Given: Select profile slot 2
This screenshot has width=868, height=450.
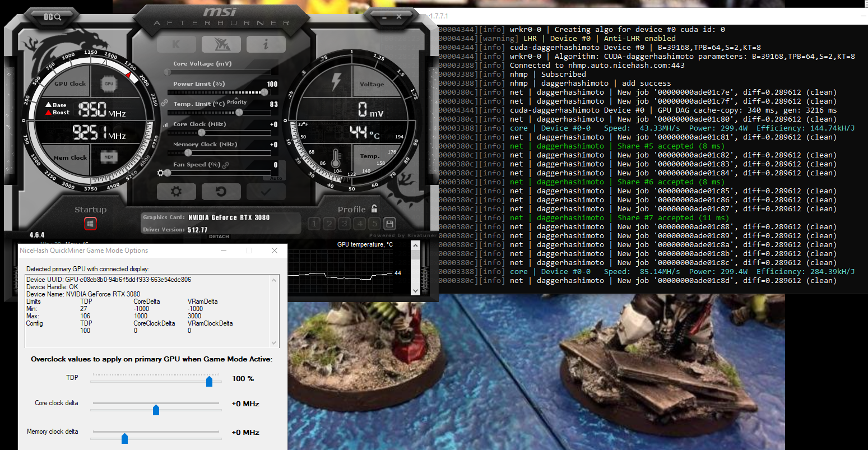Looking at the screenshot, I should point(329,224).
